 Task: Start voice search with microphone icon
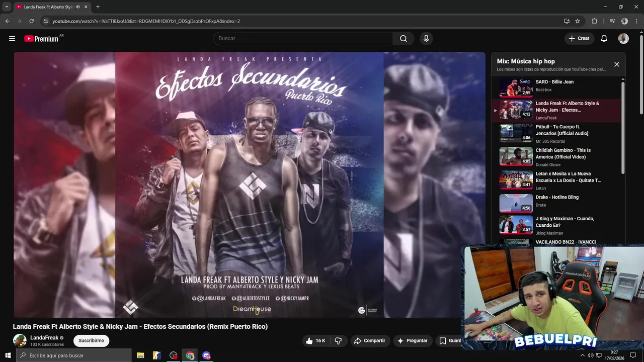[426, 39]
